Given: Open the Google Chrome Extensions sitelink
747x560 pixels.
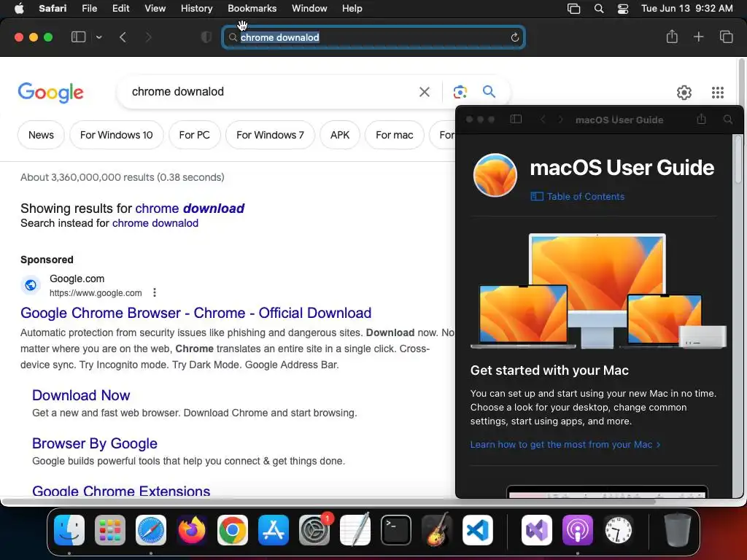Looking at the screenshot, I should pos(121,491).
